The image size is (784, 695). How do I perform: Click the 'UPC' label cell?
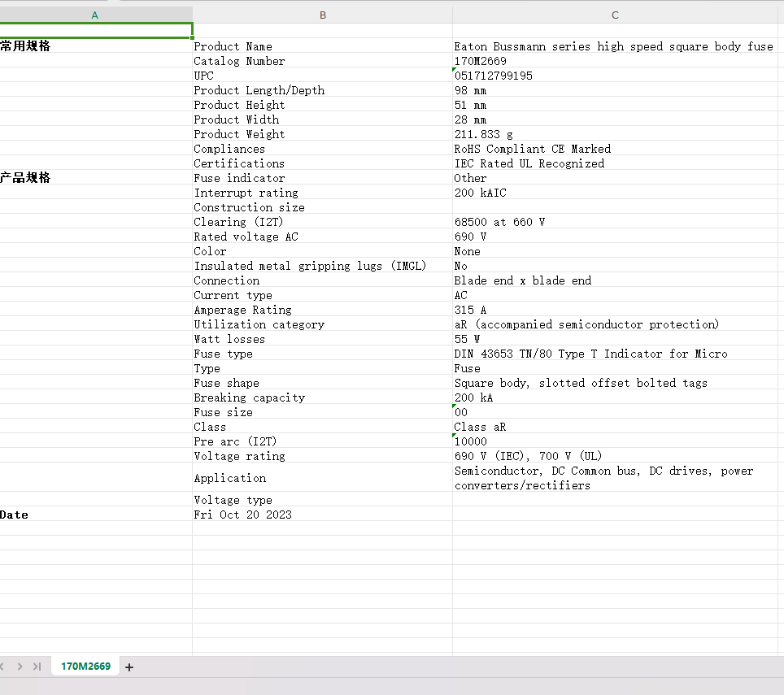click(x=323, y=76)
